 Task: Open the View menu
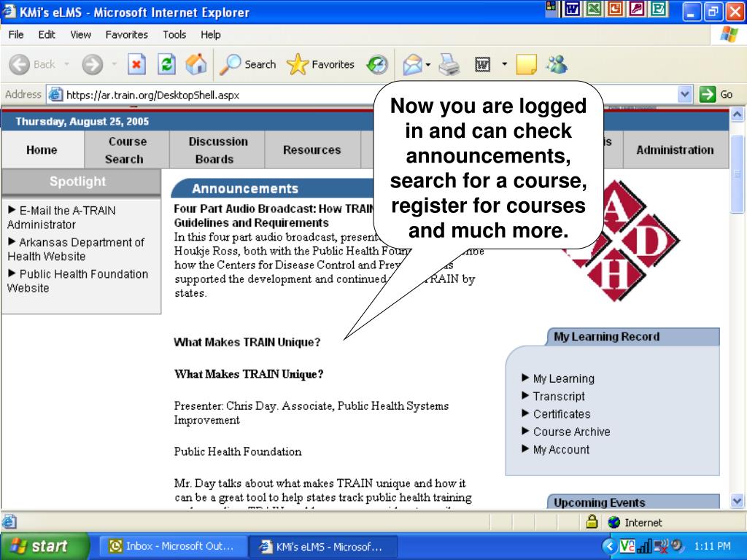pyautogui.click(x=80, y=35)
